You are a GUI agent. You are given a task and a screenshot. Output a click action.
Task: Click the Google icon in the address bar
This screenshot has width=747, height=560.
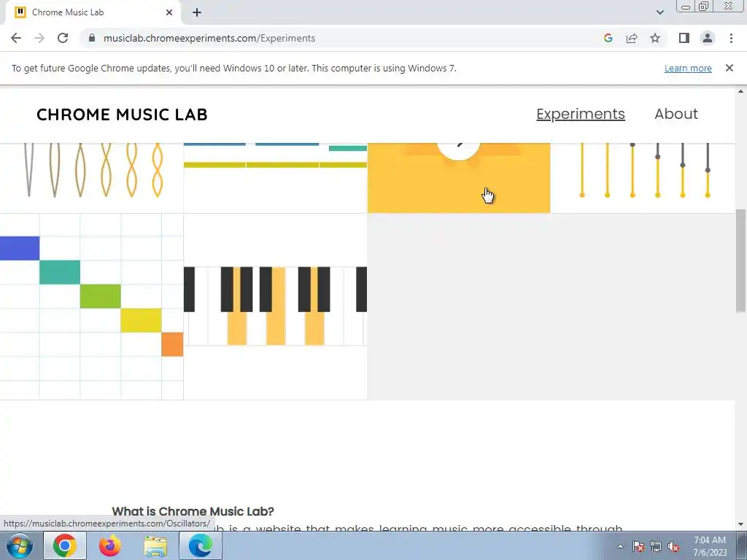click(608, 38)
